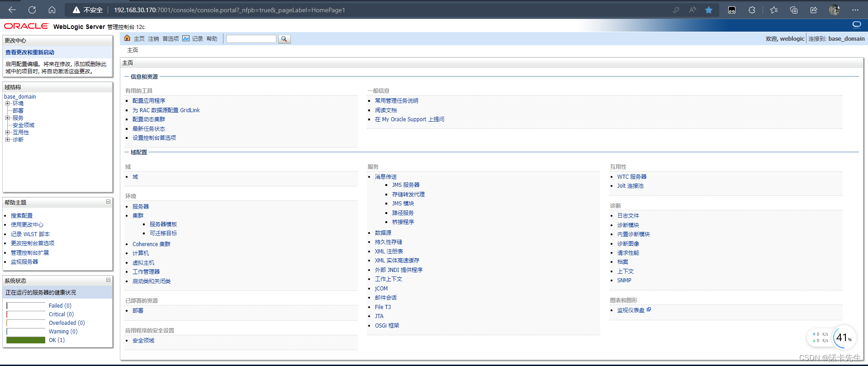
Task: Click the external link icon beside 监视仪表盘
Action: tap(649, 309)
